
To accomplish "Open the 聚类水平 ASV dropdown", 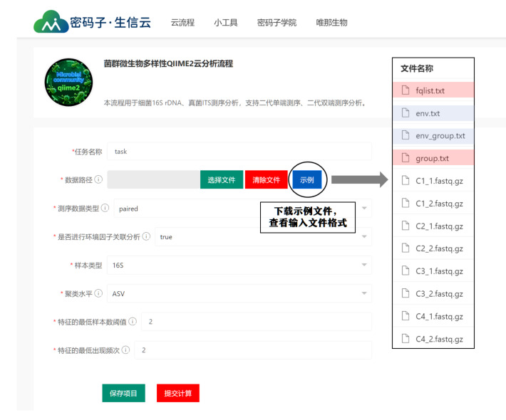I will 242,293.
